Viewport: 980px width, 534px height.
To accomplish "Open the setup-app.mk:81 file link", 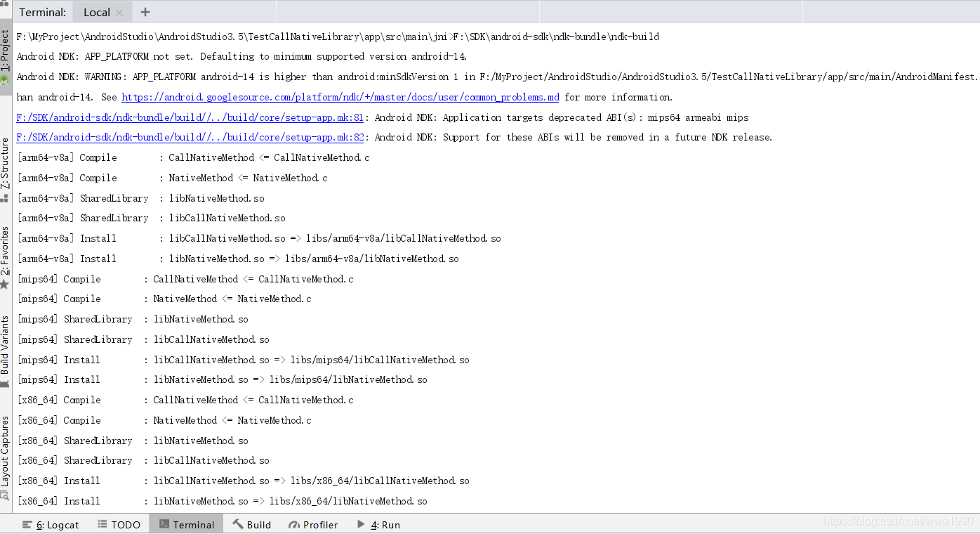I will click(190, 117).
